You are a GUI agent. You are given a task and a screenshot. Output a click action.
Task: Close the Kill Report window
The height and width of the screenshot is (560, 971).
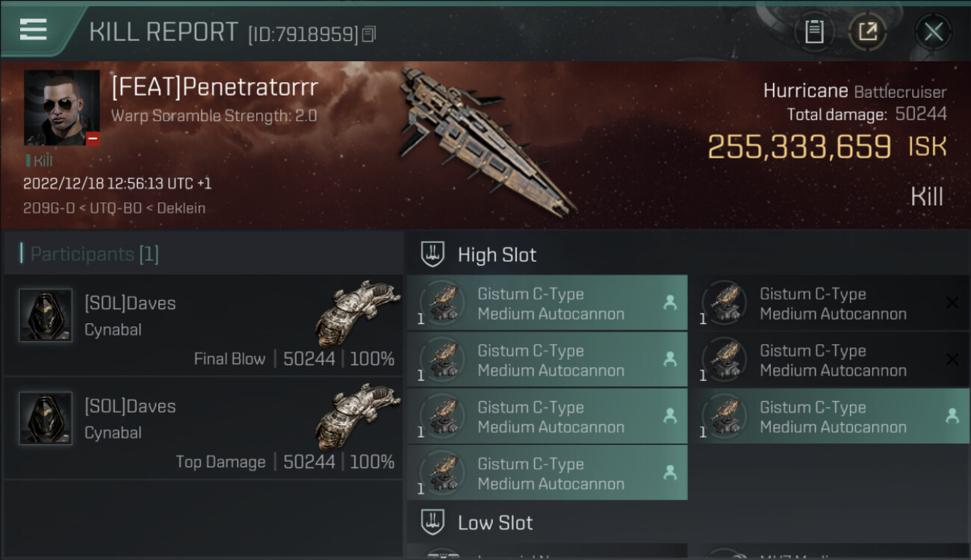pos(933,32)
